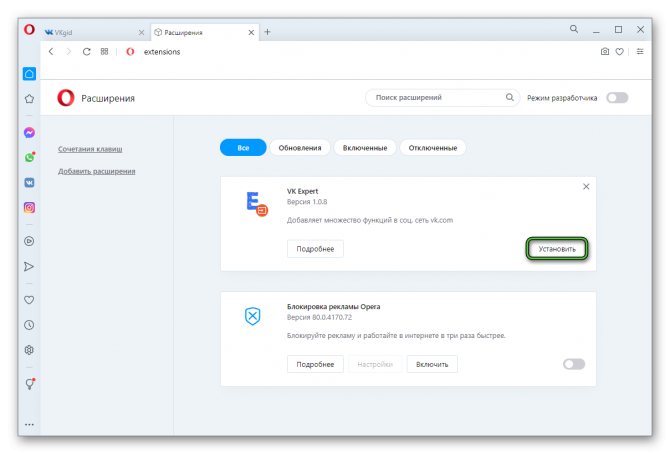
Task: Remove VK Expert with the X button
Action: tap(586, 186)
